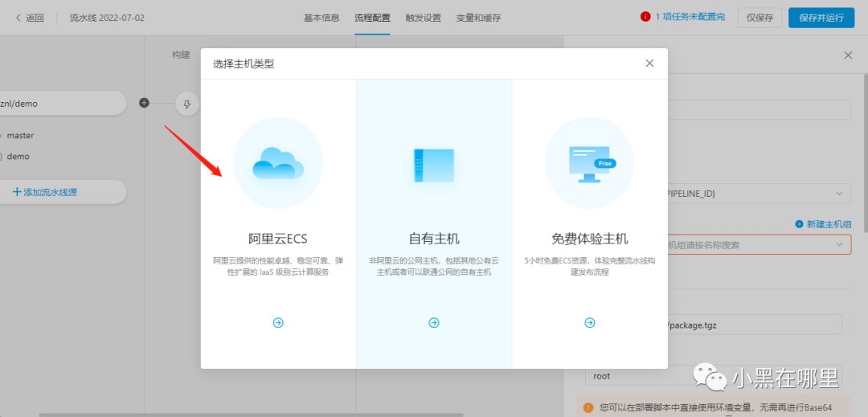Click the 免费体验主机 description text
868x417 pixels.
[x=590, y=266]
